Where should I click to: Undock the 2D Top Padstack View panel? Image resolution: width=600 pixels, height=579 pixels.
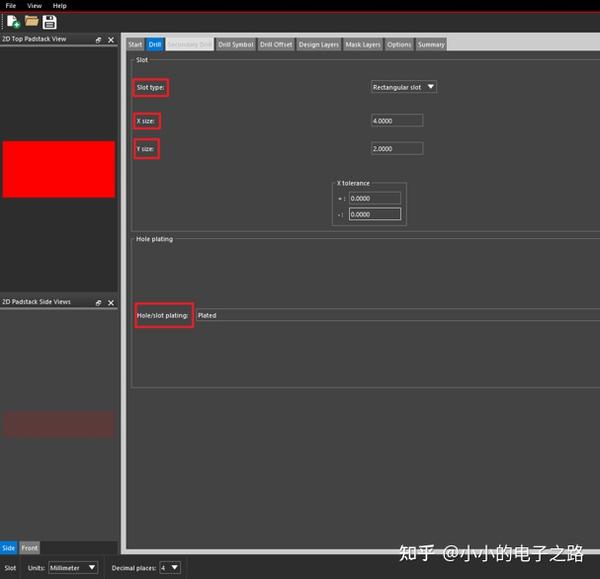click(98, 40)
